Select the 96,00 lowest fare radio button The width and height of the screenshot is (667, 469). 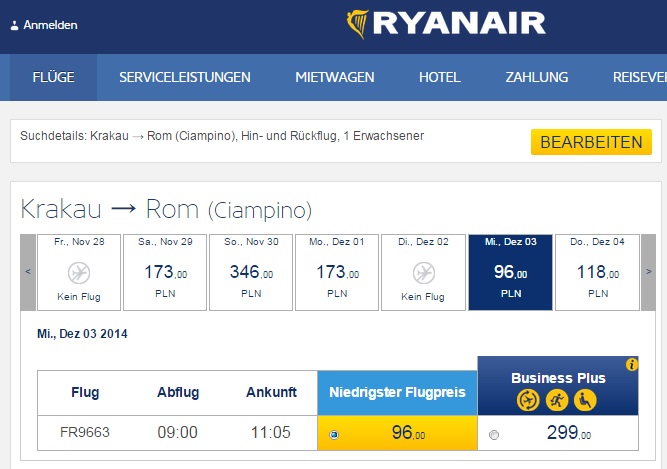pos(334,435)
